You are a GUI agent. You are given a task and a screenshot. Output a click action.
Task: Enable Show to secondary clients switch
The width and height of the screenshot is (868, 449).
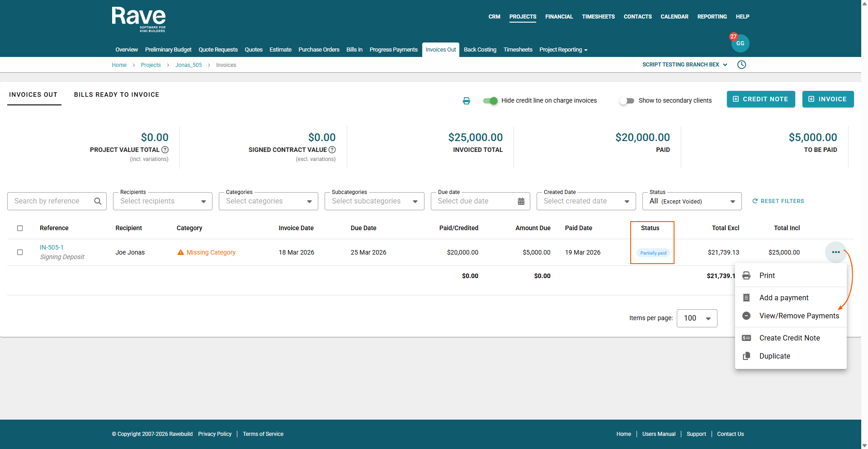[x=627, y=101]
